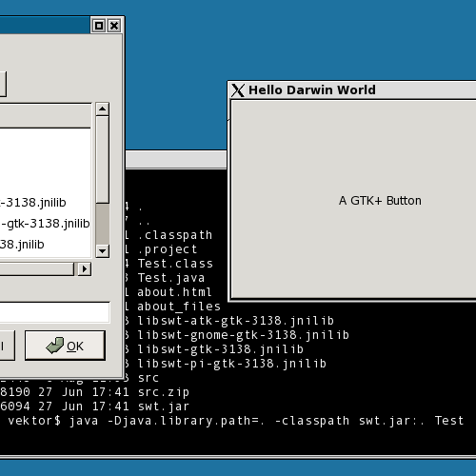
Task: Click the column header above the file list
Action: pyautogui.click(x=46, y=116)
